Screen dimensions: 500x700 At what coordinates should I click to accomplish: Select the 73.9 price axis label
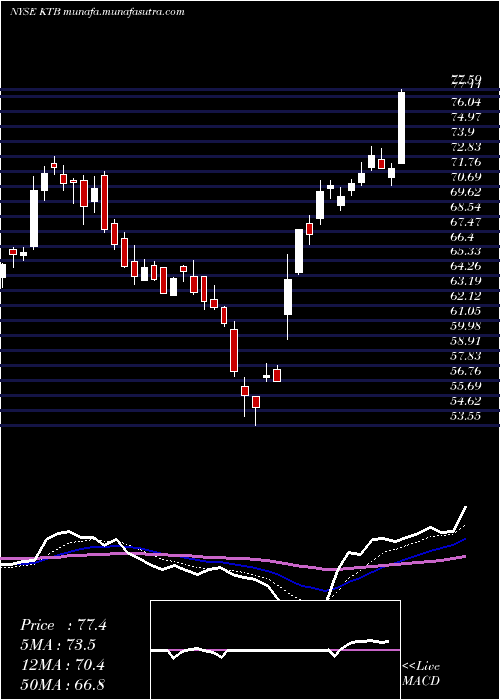pos(462,132)
